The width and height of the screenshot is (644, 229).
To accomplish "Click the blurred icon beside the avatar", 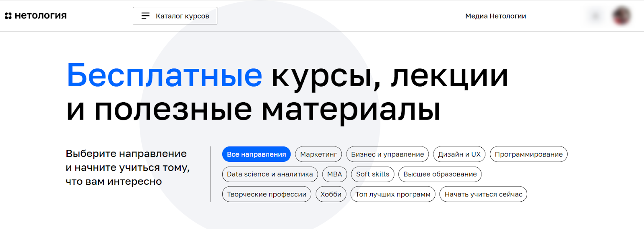I will pyautogui.click(x=596, y=16).
